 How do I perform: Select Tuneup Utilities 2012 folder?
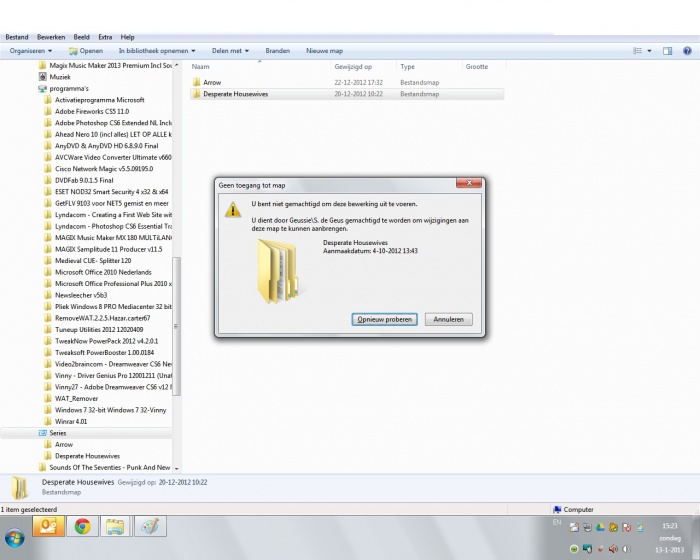99,330
